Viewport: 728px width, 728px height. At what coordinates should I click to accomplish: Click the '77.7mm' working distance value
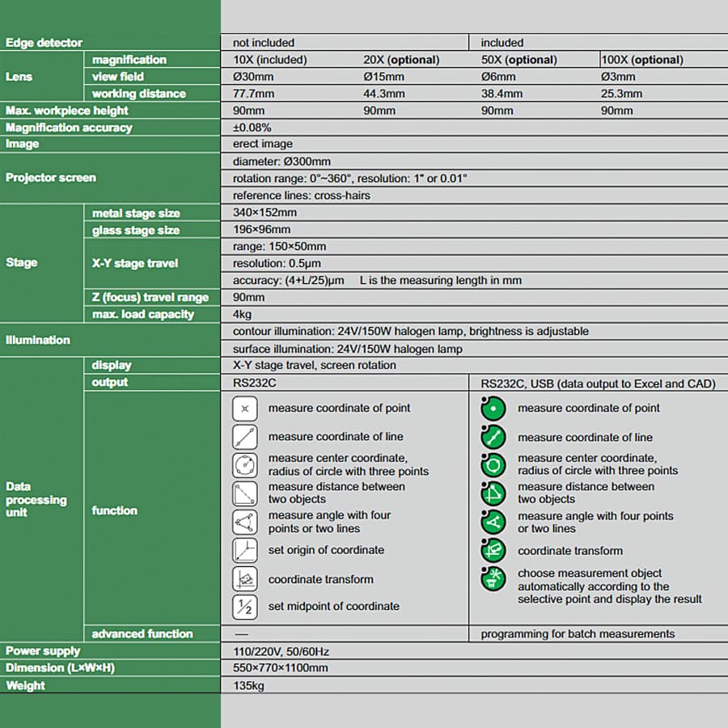(x=253, y=94)
